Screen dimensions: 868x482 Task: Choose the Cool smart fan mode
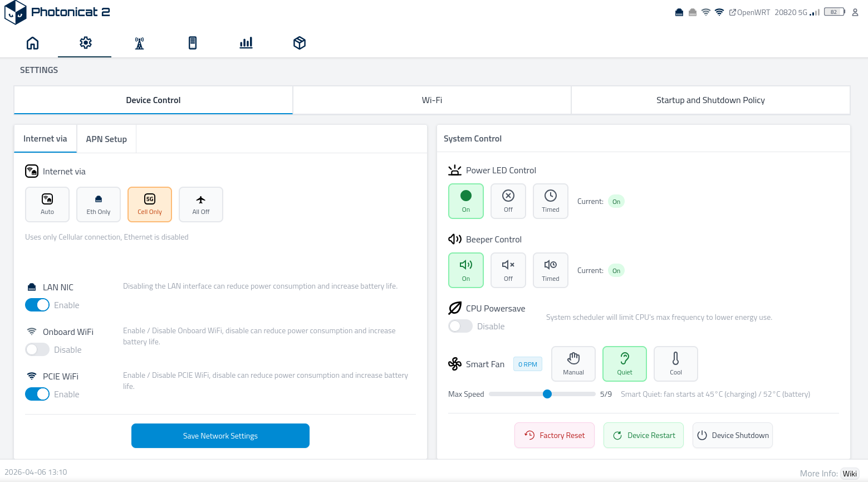676,364
